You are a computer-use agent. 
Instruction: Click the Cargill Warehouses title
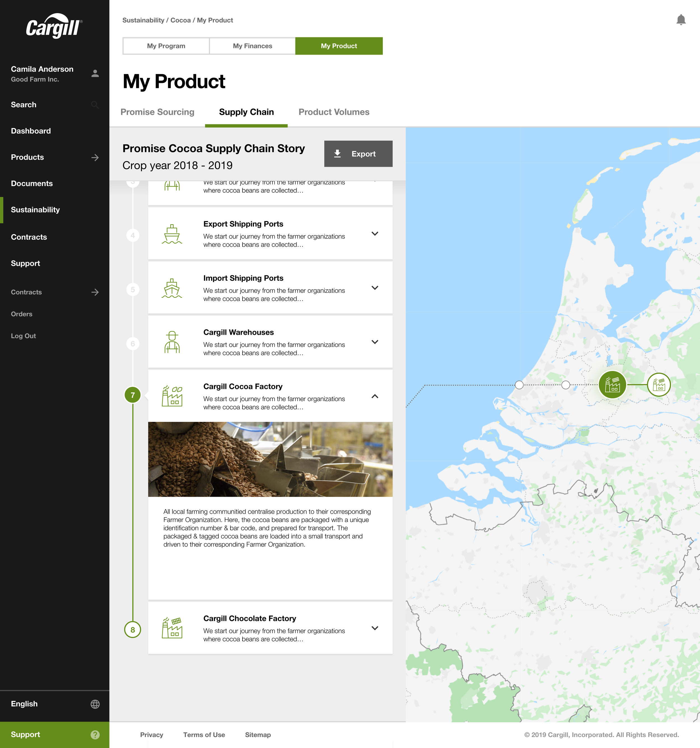tap(239, 332)
